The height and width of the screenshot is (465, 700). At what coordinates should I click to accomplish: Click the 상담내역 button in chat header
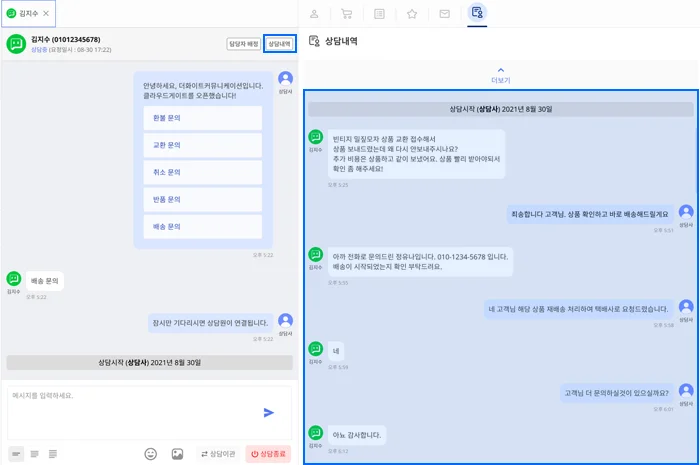click(x=279, y=44)
